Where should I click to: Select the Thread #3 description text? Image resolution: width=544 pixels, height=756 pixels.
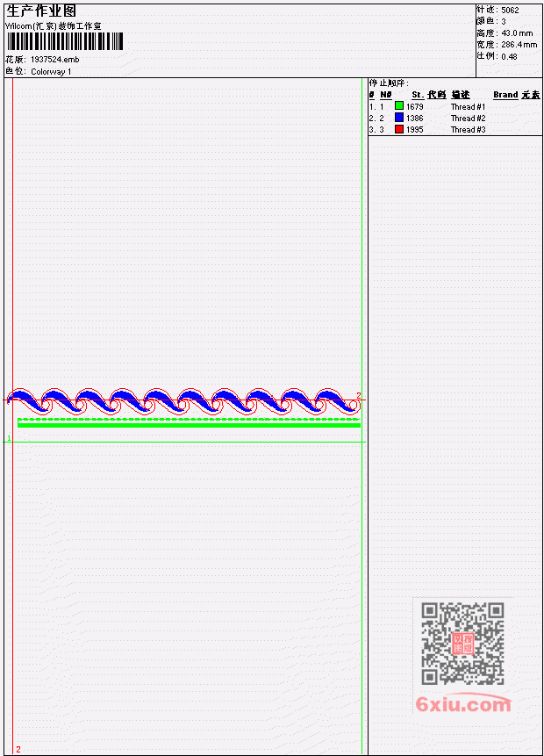coord(468,130)
